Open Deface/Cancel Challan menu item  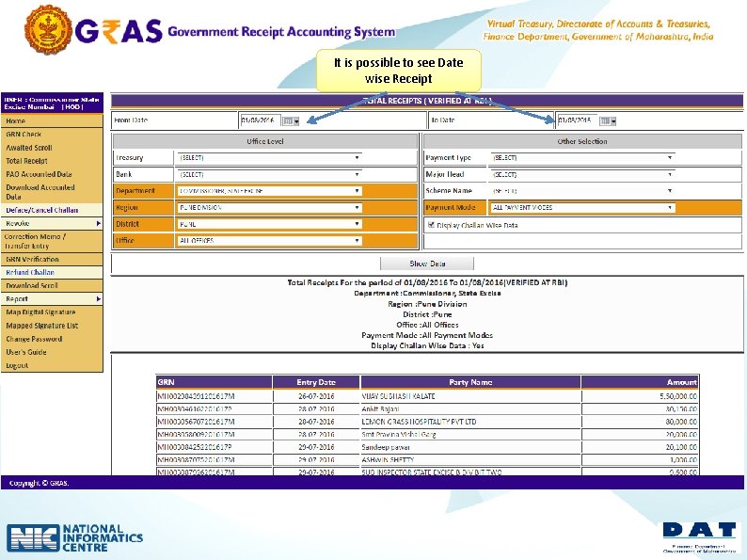(52, 210)
